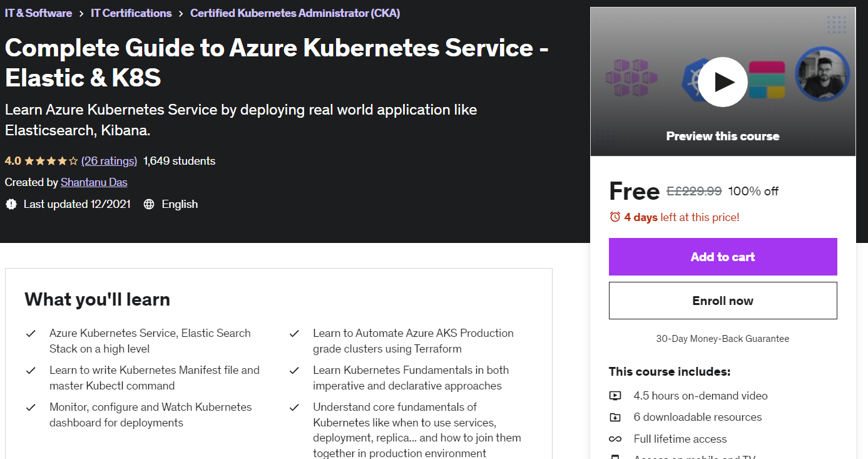Click the '100% off' discount text
Screen dimensions: 868x459
[x=753, y=191]
